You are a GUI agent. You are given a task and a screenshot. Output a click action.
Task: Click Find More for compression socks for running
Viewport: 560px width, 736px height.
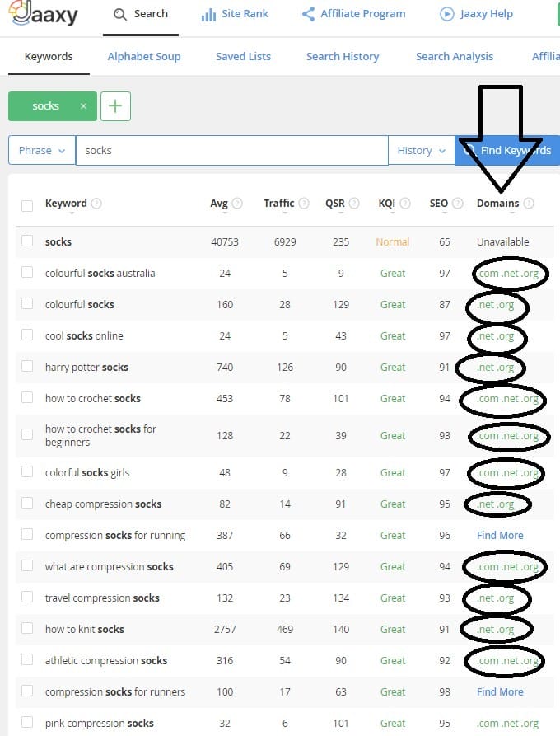[x=500, y=535]
